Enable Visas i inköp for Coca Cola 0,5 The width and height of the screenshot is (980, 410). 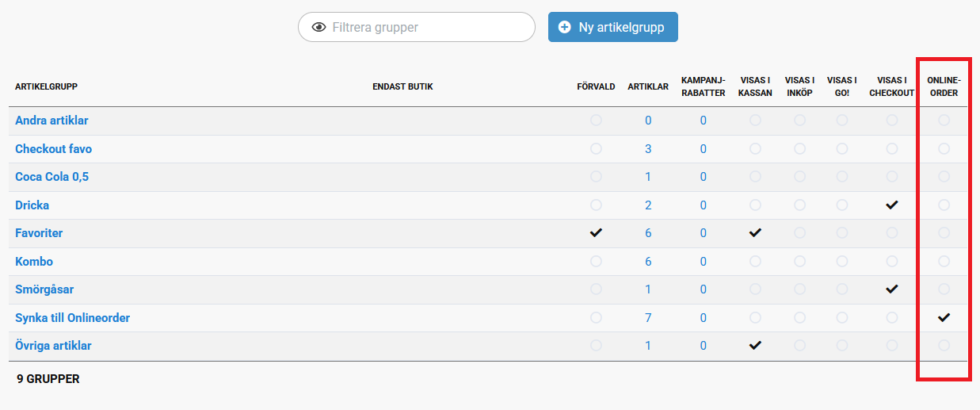click(x=799, y=177)
